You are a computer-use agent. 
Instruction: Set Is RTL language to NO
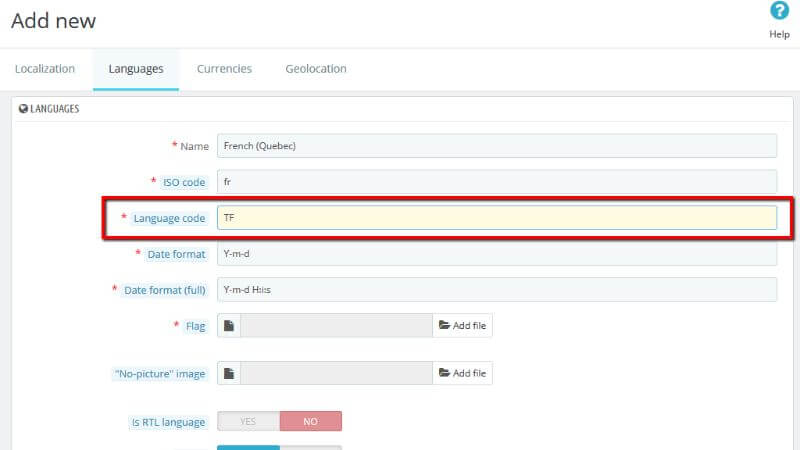(311, 421)
